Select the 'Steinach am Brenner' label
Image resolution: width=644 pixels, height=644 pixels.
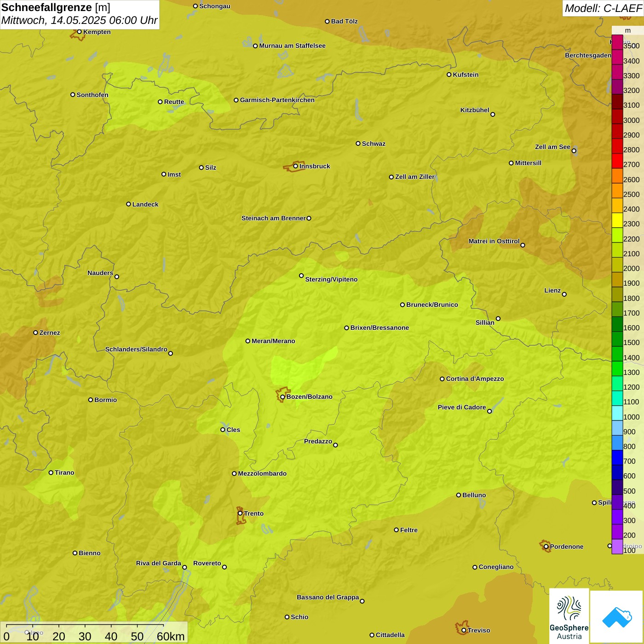(274, 218)
